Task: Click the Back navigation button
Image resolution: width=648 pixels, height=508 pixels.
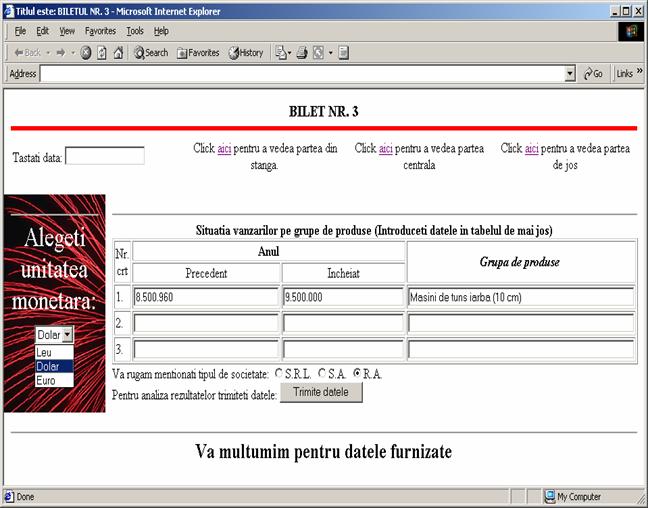Action: coord(27,53)
